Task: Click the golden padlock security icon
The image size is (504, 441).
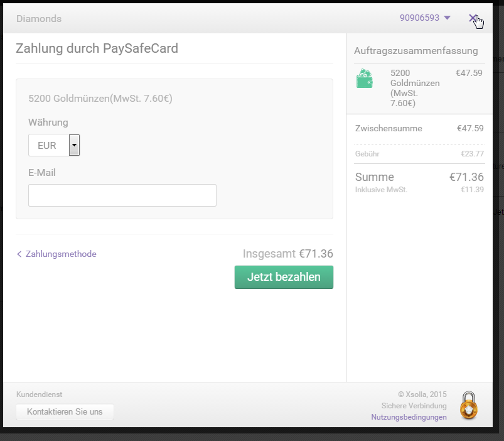Action: point(468,405)
